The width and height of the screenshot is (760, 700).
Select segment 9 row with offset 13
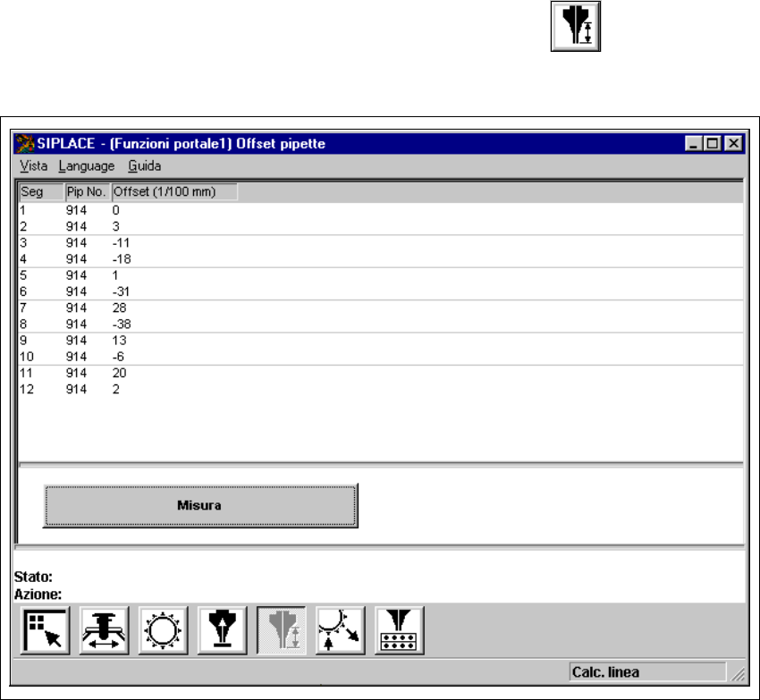381,341
